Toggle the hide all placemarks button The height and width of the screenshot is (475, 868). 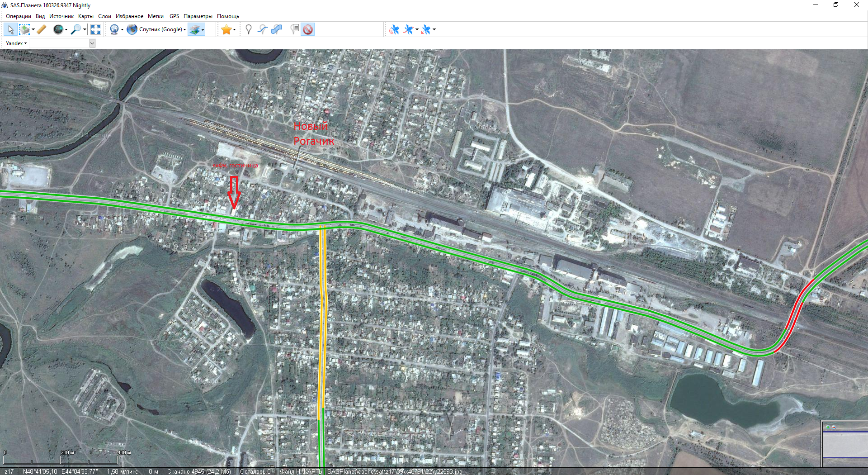click(x=308, y=29)
